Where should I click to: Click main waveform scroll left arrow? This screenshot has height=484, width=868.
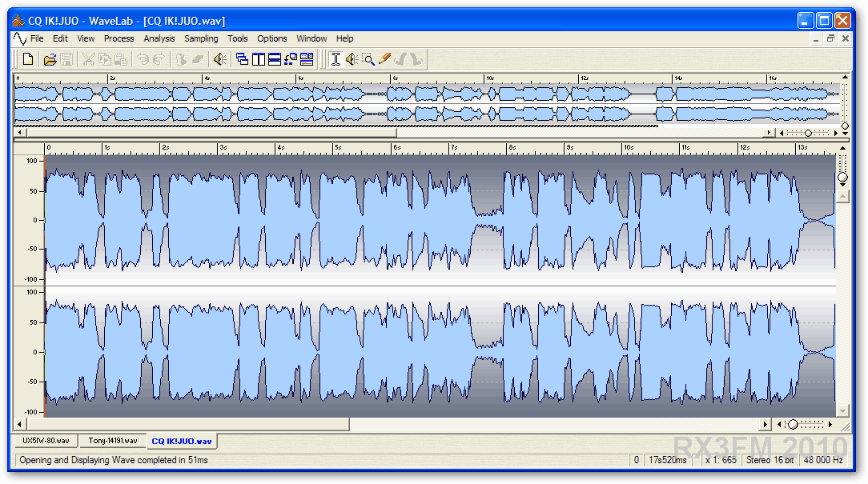pyautogui.click(x=19, y=424)
